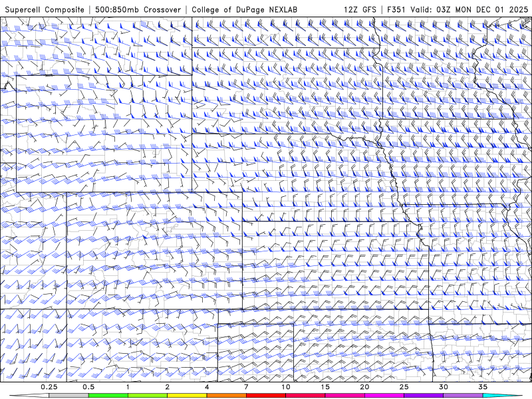The height and width of the screenshot is (399, 532).
Task: Click the cyan arrow end of color bar
Action: [x=503, y=396]
